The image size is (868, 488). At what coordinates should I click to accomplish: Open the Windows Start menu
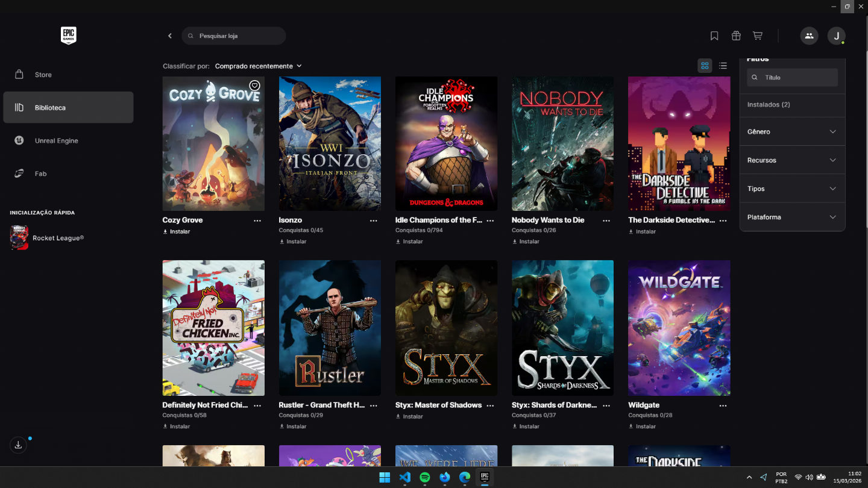click(x=385, y=477)
